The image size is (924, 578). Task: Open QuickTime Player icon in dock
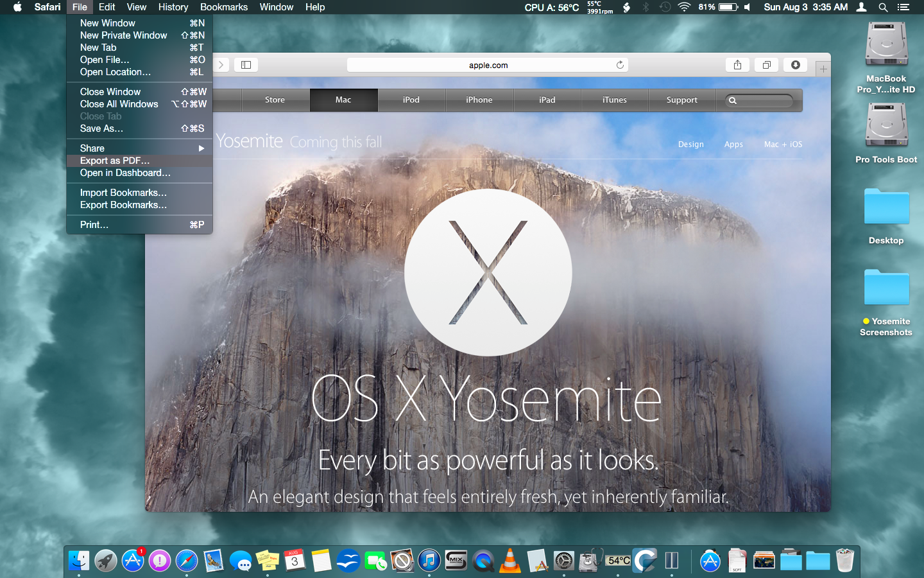[x=483, y=561]
